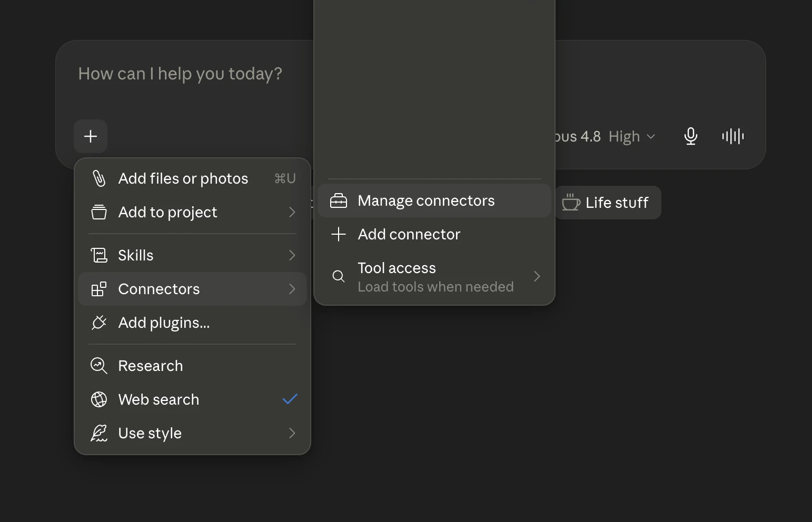The height and width of the screenshot is (522, 812).
Task: Click Load tools when needed subtitle
Action: 435,287
